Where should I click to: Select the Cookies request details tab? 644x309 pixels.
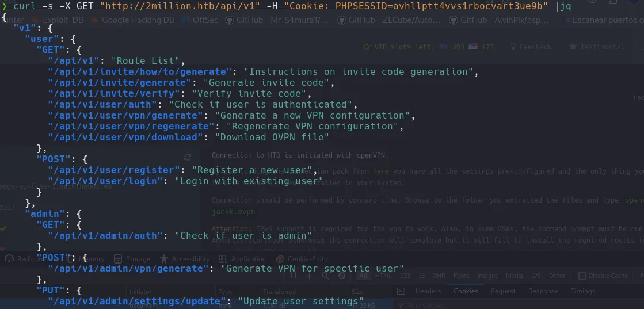tap(466, 291)
